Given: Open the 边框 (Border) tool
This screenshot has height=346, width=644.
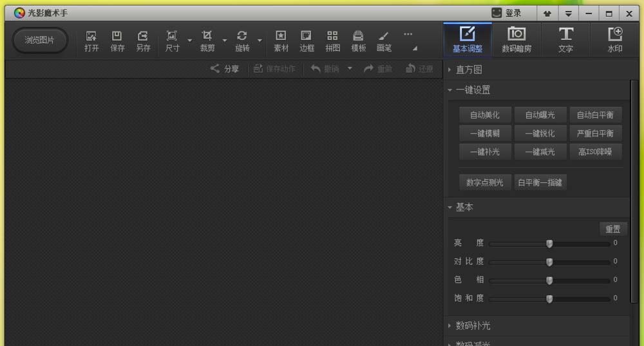Looking at the screenshot, I should tap(307, 41).
